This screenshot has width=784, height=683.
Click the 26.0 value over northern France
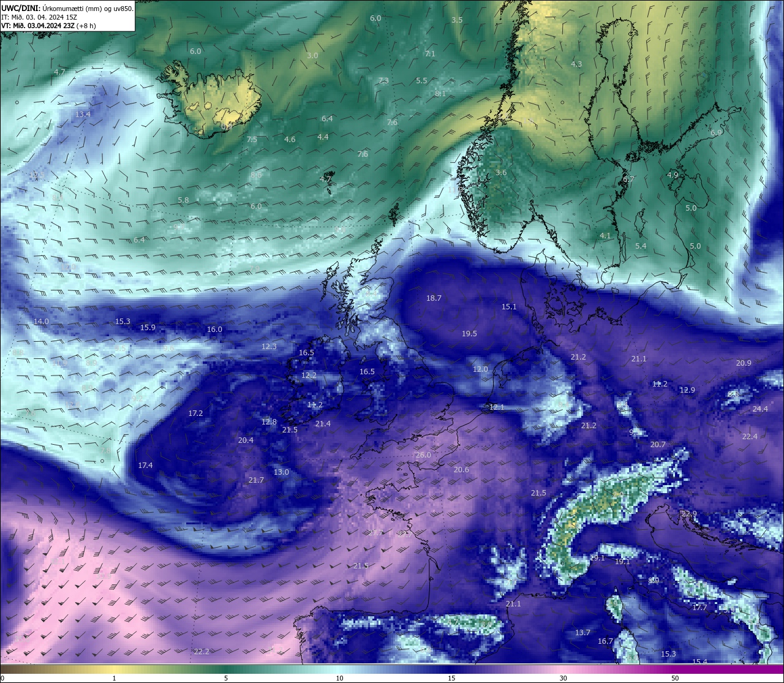(x=423, y=455)
